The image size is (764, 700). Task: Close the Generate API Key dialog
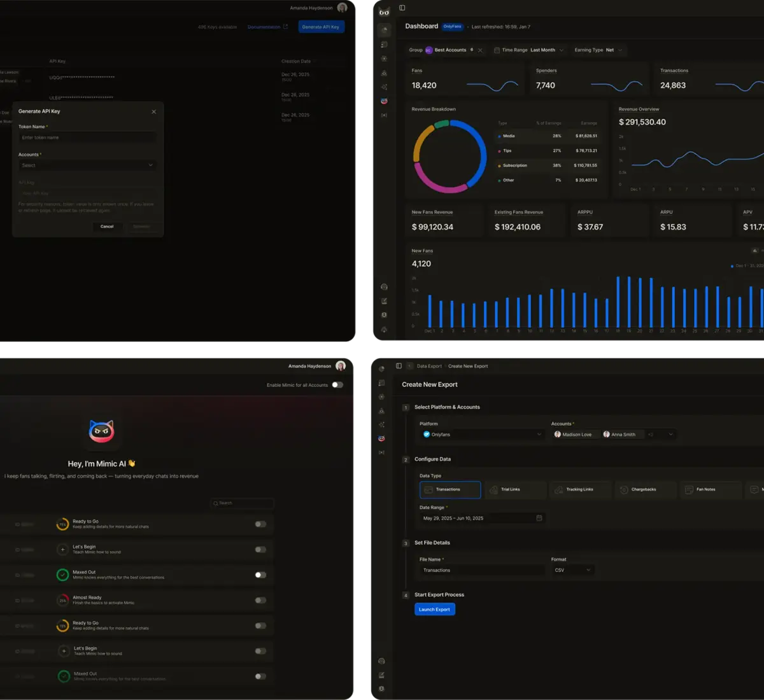153,111
